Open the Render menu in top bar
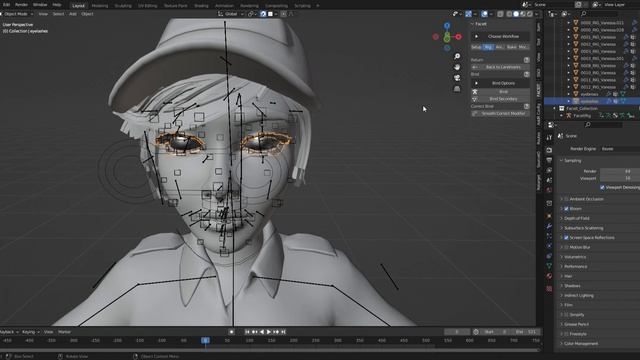 pos(21,5)
